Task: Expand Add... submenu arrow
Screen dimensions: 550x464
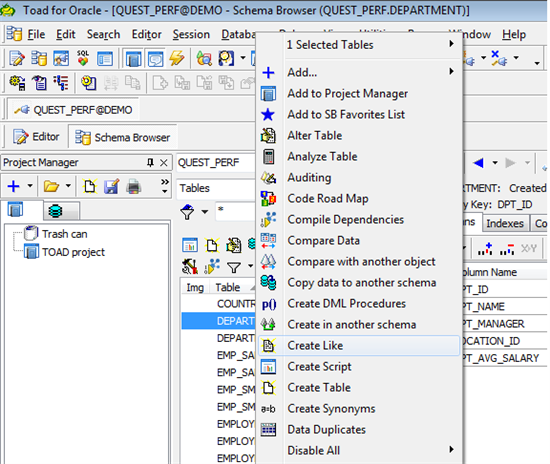Action: (x=451, y=72)
